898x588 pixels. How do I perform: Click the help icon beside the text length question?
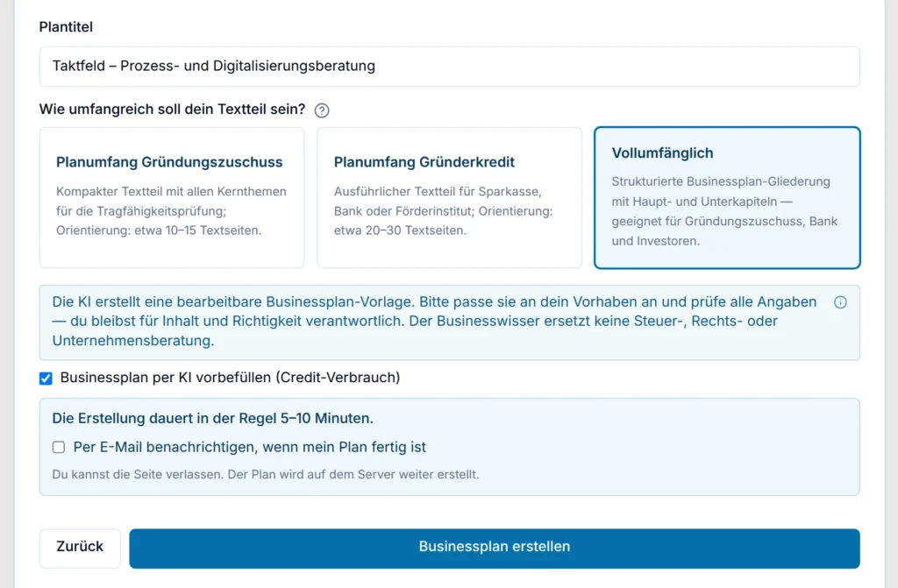point(322,110)
